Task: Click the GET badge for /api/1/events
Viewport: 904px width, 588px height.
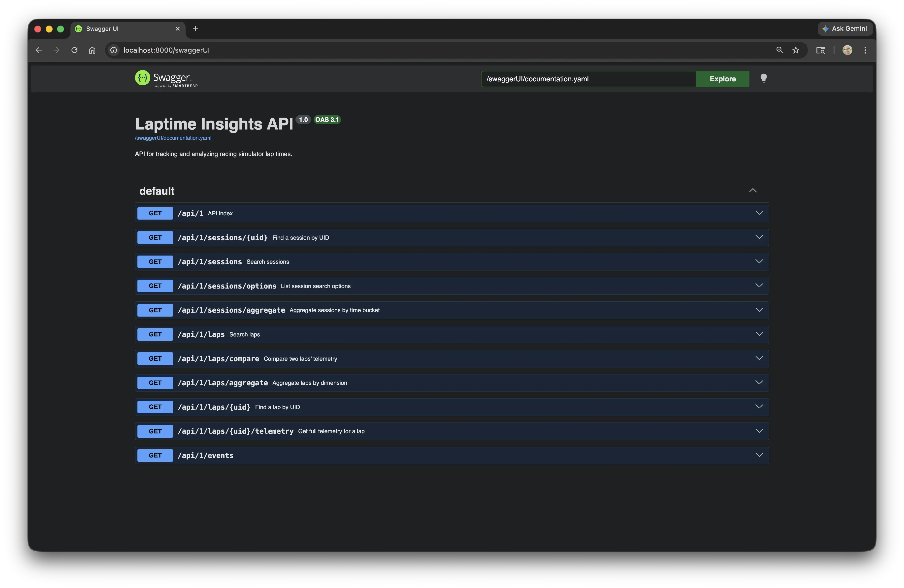Action: [155, 455]
